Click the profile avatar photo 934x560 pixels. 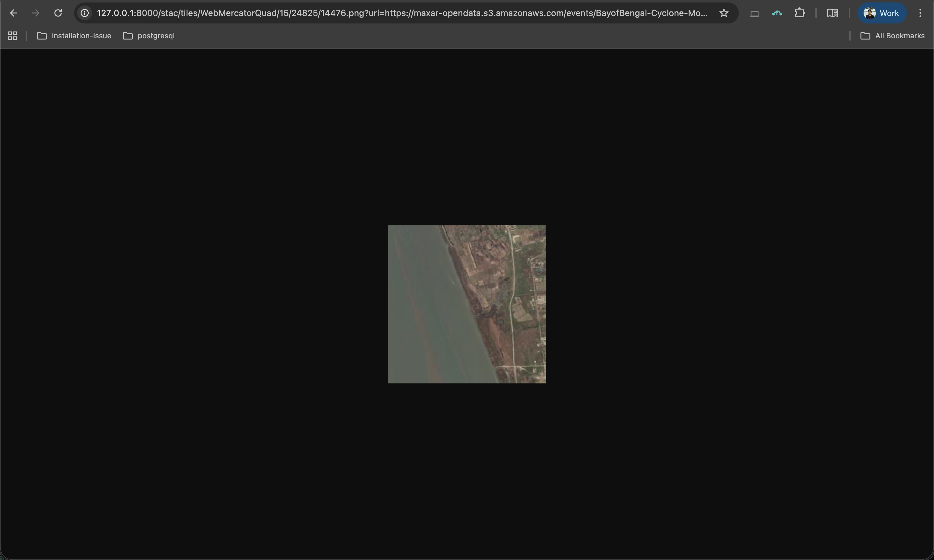tap(869, 13)
